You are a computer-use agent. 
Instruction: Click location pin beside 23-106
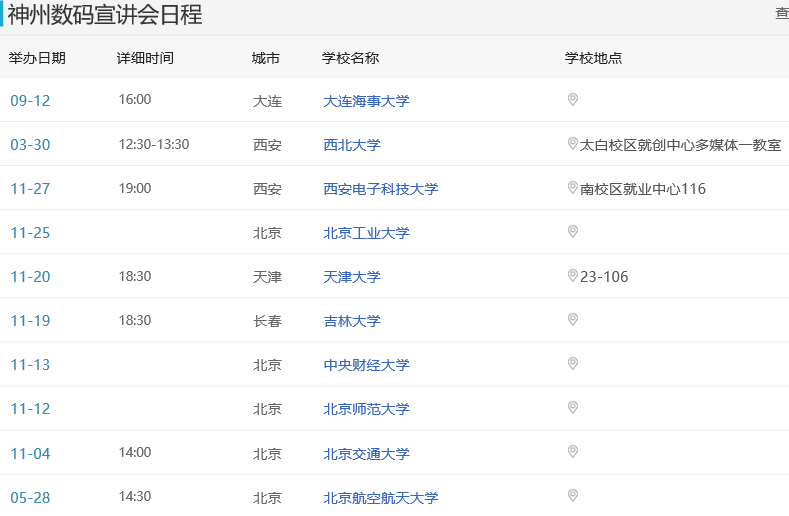pos(573,276)
